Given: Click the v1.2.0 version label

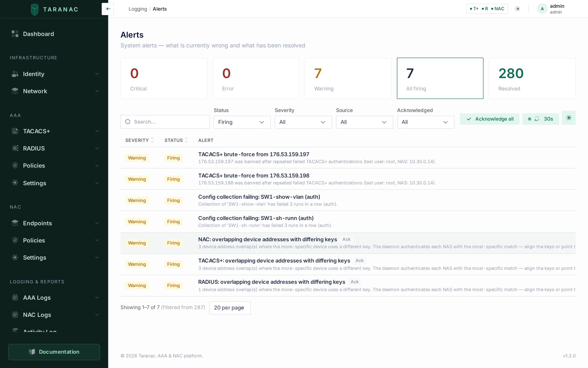Looking at the screenshot, I should (569, 356).
